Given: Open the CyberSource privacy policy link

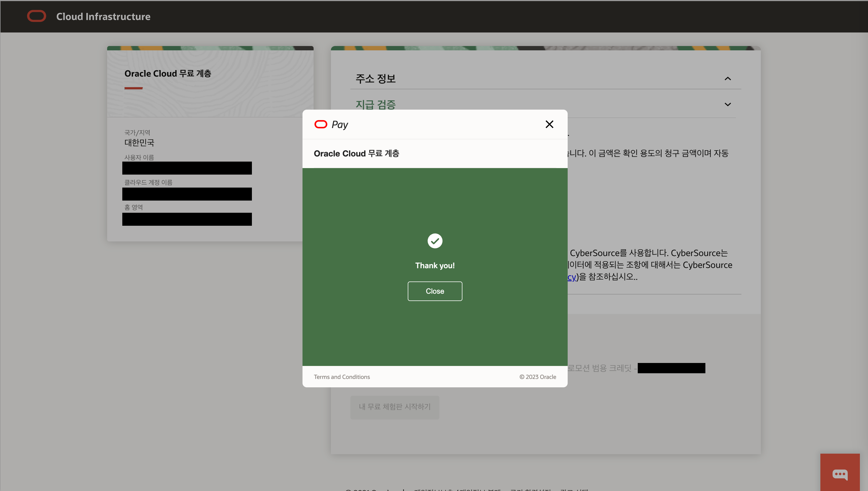Looking at the screenshot, I should click(571, 277).
